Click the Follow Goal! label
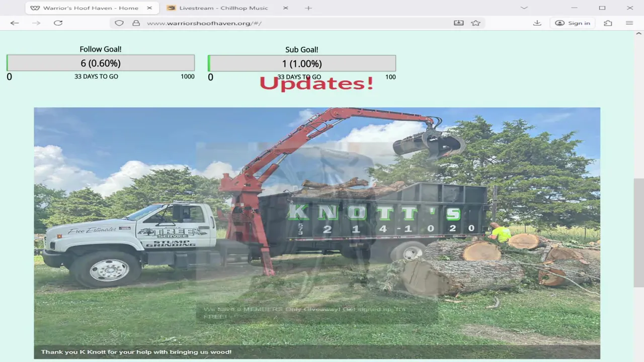The width and height of the screenshot is (644, 362). pos(101,49)
